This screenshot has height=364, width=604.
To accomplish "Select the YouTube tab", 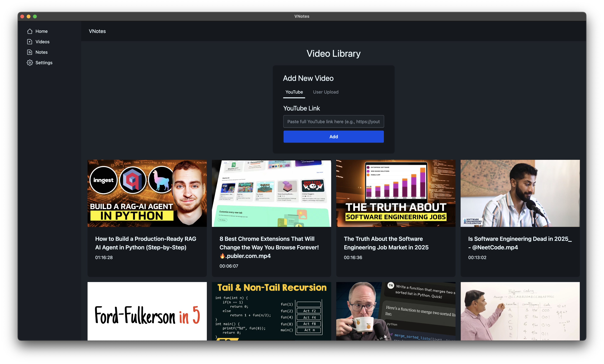I will pos(294,92).
